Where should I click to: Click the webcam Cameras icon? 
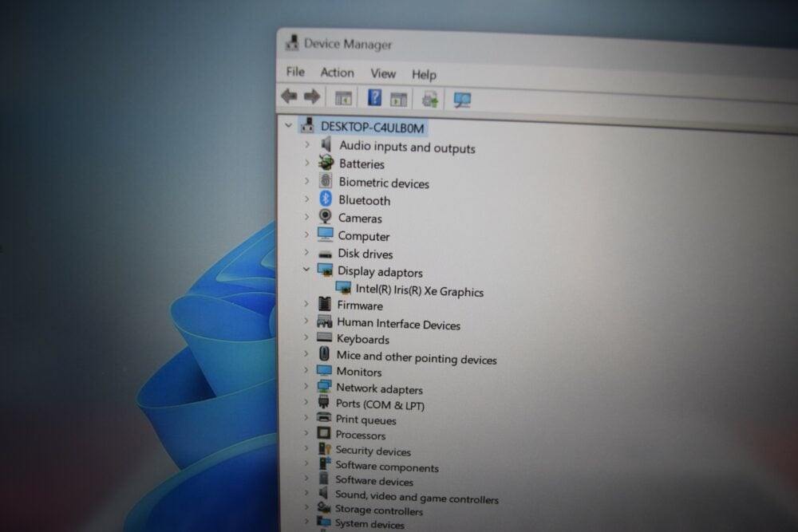325,217
